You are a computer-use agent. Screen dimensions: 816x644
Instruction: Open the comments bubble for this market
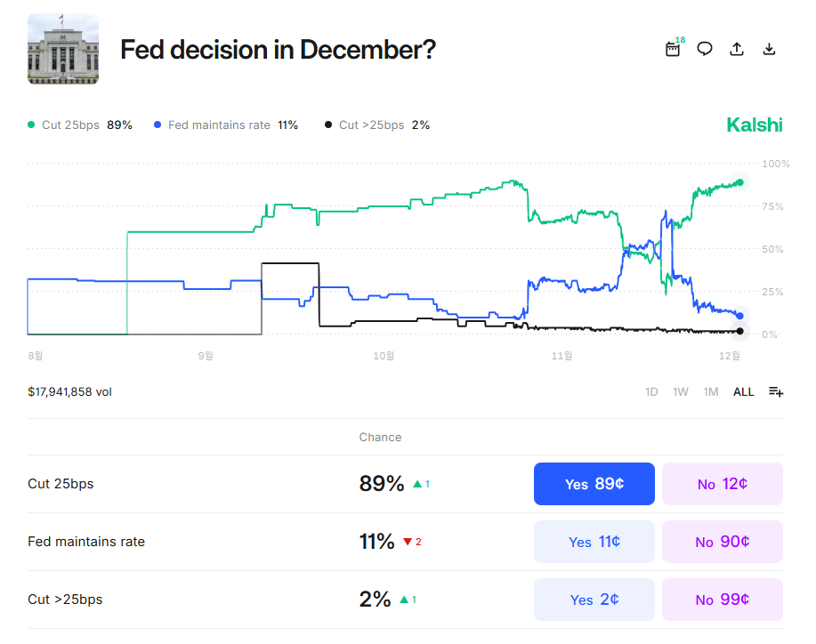click(x=705, y=49)
